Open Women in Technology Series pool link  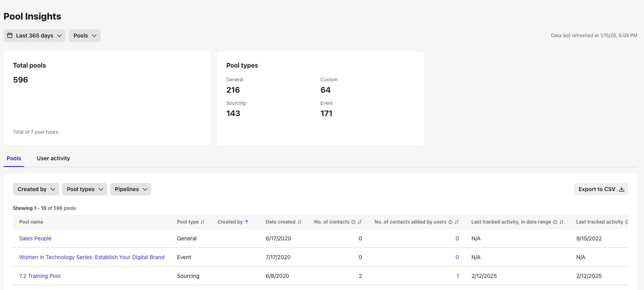(x=92, y=257)
